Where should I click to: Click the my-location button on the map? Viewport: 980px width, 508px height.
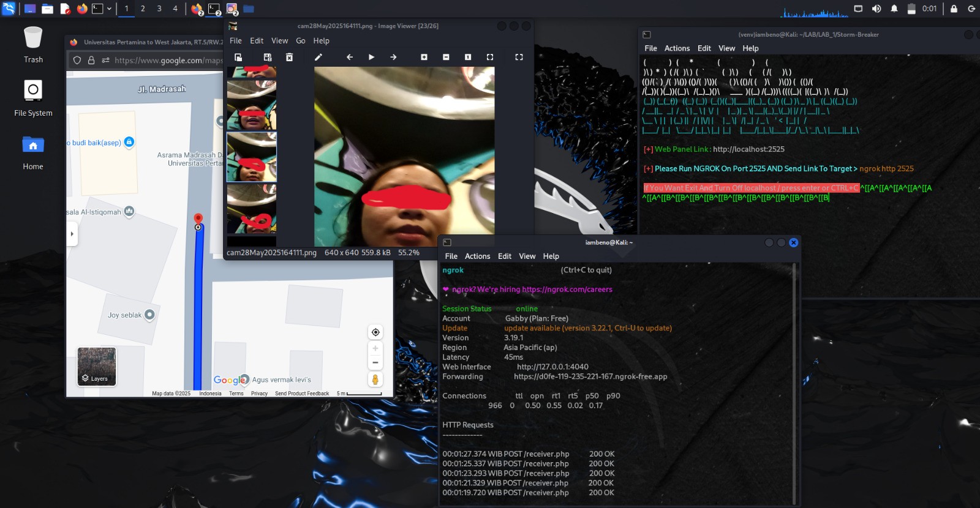375,332
